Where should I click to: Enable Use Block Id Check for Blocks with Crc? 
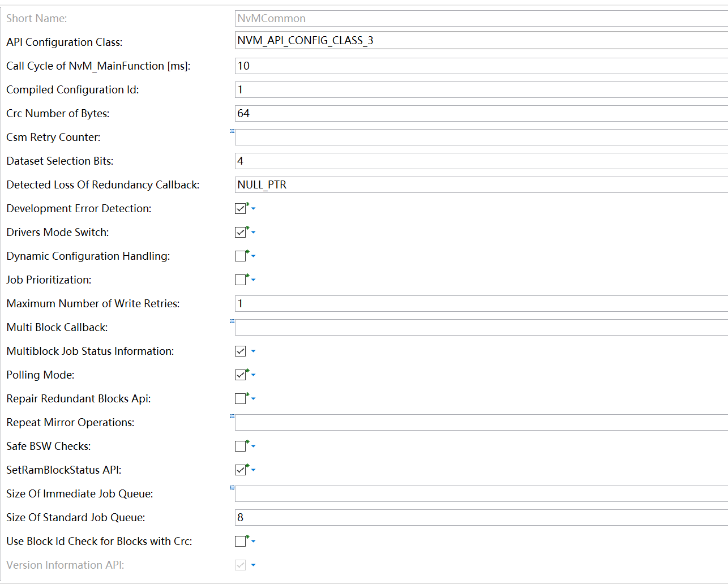[x=240, y=541]
